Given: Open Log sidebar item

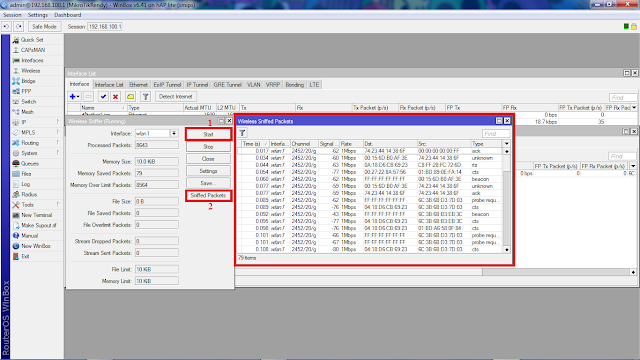Looking at the screenshot, I should 25,184.
